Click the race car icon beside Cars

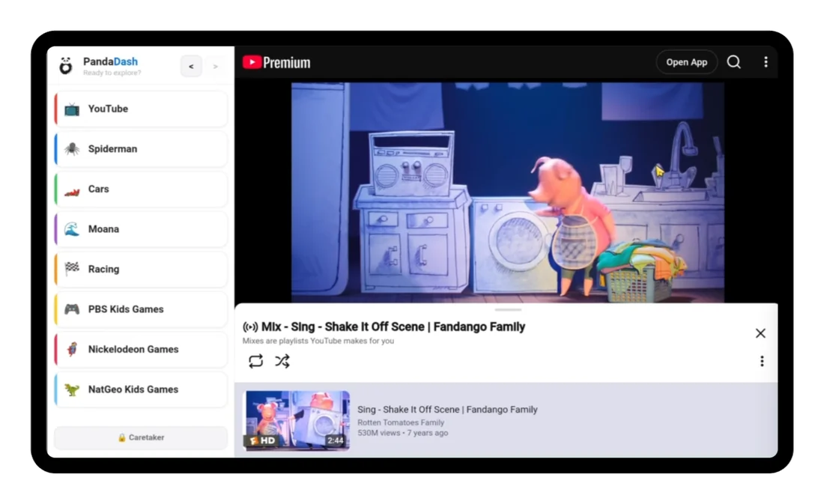coord(72,190)
